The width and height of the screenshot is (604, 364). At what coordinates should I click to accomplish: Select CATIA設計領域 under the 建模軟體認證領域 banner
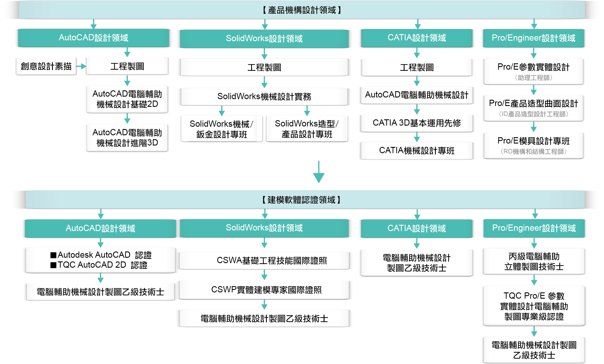tap(417, 228)
